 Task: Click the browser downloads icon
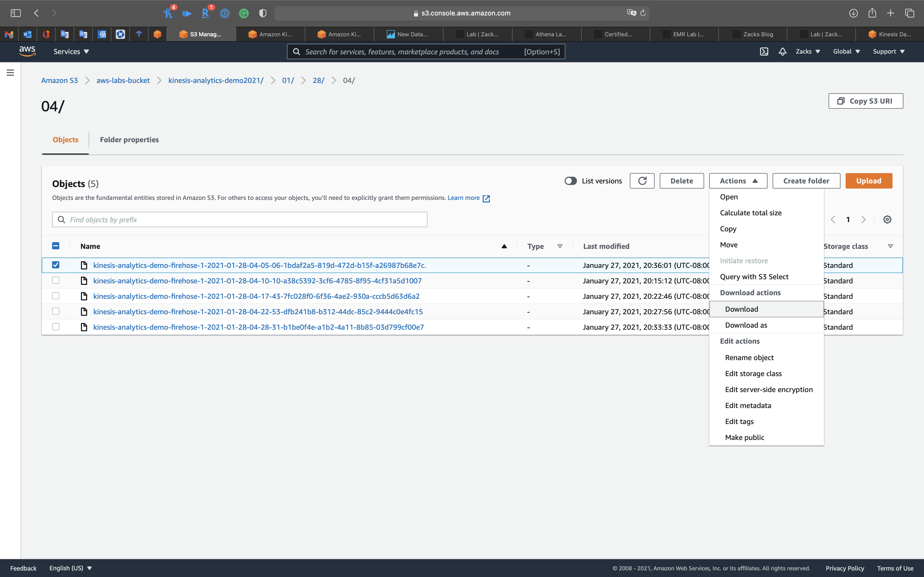[x=853, y=13]
